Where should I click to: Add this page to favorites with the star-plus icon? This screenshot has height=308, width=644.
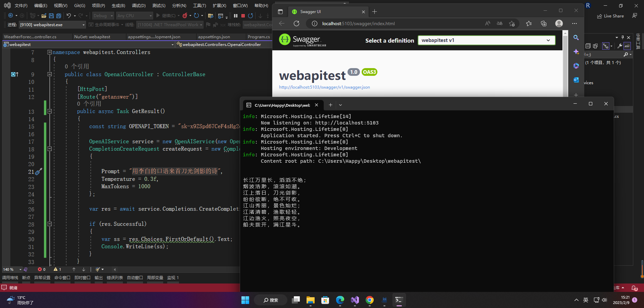(x=512, y=23)
